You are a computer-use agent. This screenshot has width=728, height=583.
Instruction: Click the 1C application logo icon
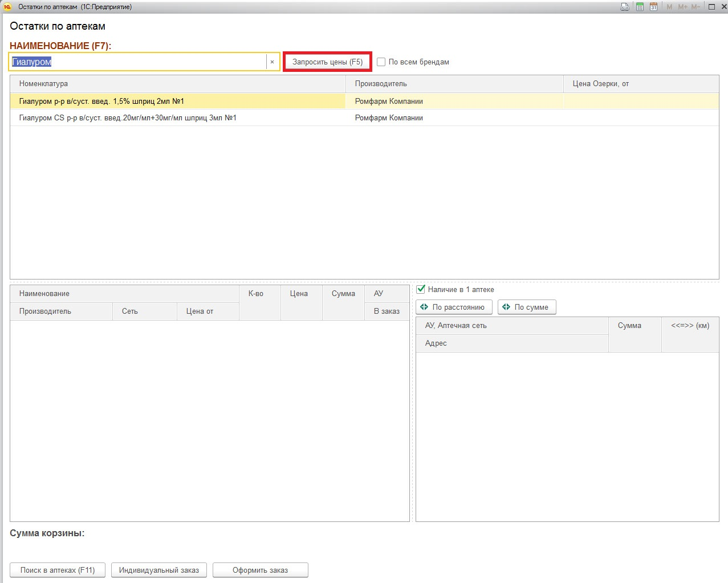pos(7,7)
